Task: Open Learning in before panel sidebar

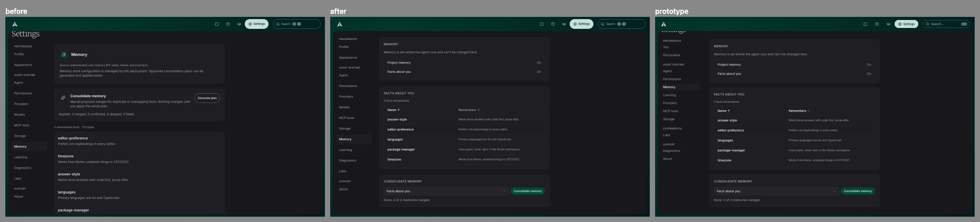Action: [x=29, y=157]
